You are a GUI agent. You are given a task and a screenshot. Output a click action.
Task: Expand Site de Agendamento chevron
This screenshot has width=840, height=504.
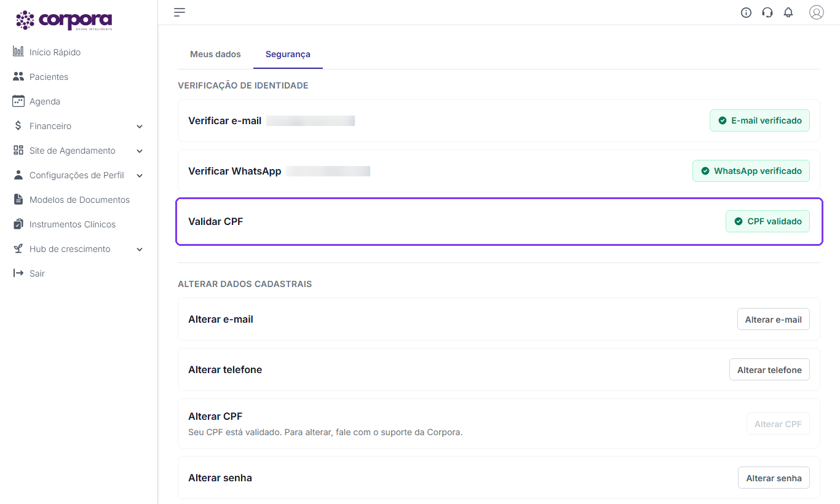point(140,151)
